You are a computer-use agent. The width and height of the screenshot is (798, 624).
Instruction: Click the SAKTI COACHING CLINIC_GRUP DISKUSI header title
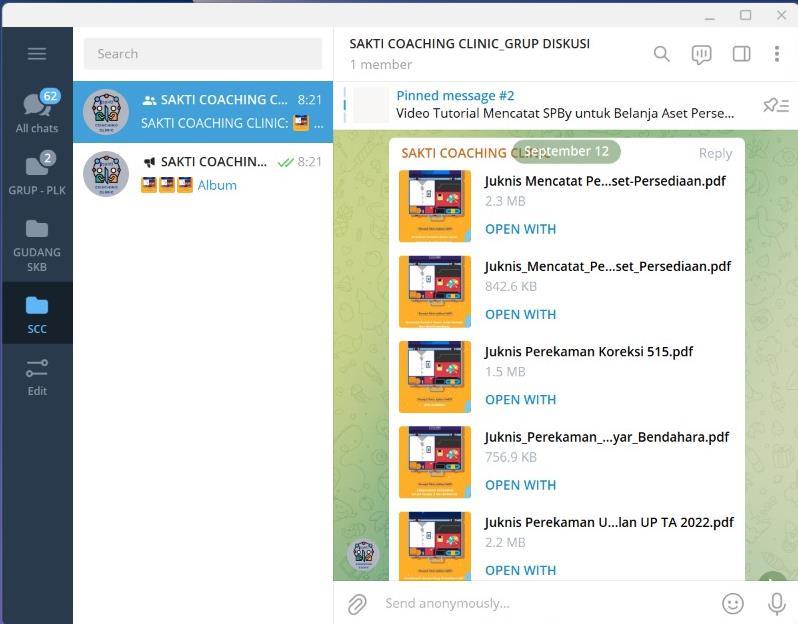pyautogui.click(x=469, y=44)
